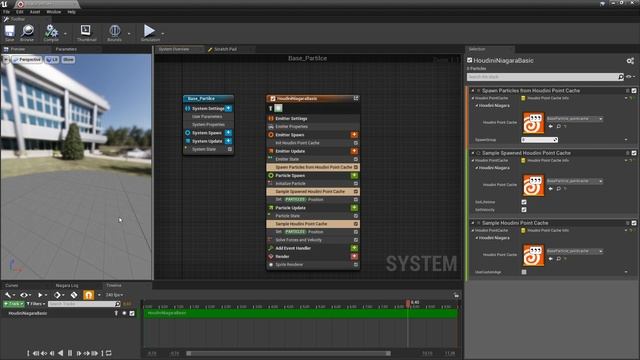The height and width of the screenshot is (360, 640).
Task: Add a module to Emitter Spawn
Action: point(354,135)
